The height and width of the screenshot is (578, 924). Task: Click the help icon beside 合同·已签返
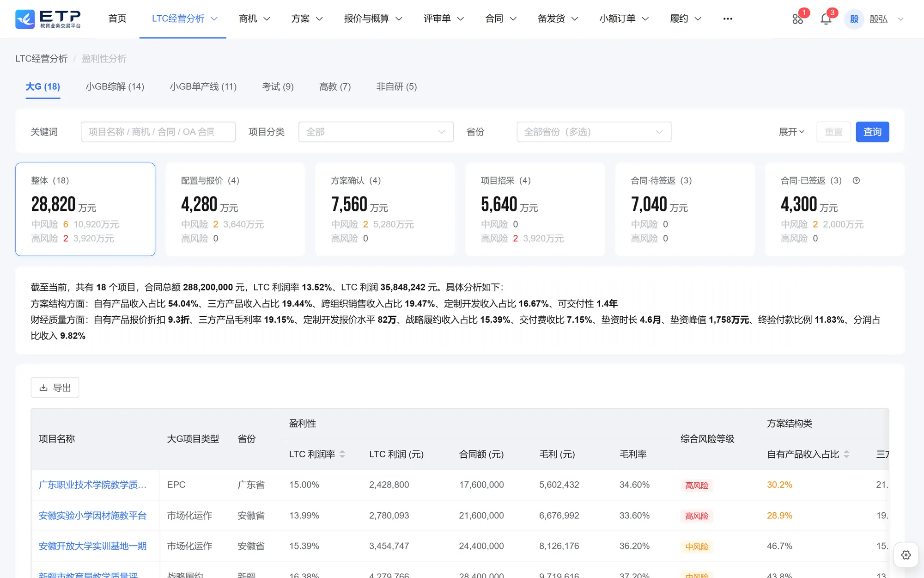[856, 180]
